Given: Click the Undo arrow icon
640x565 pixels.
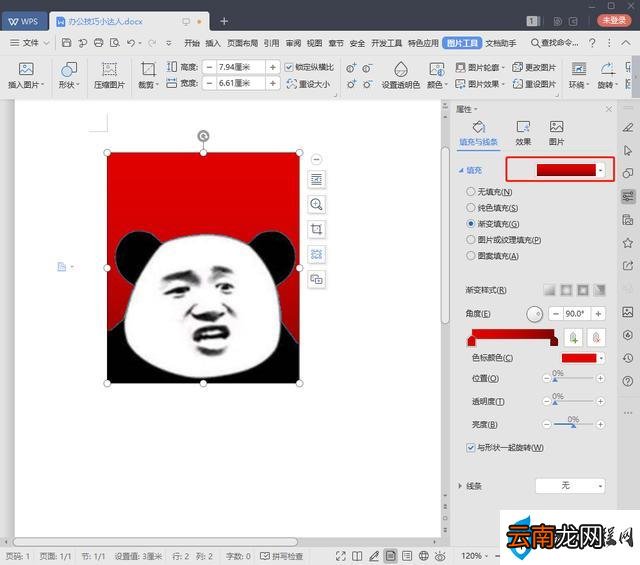Looking at the screenshot, I should 131,42.
